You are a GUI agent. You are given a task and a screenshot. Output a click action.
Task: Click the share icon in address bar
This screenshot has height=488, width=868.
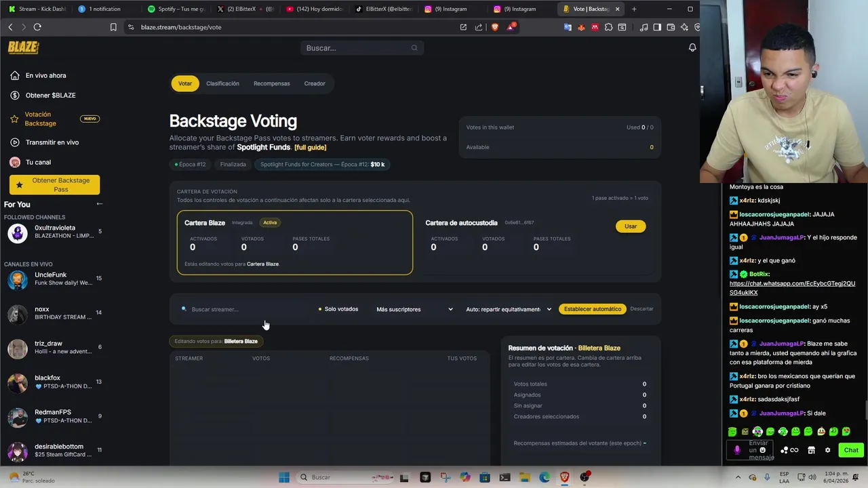[x=479, y=27]
